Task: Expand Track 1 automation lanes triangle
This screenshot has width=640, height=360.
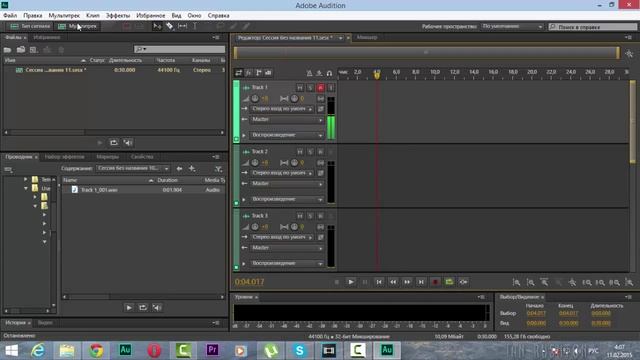Action: click(x=244, y=135)
